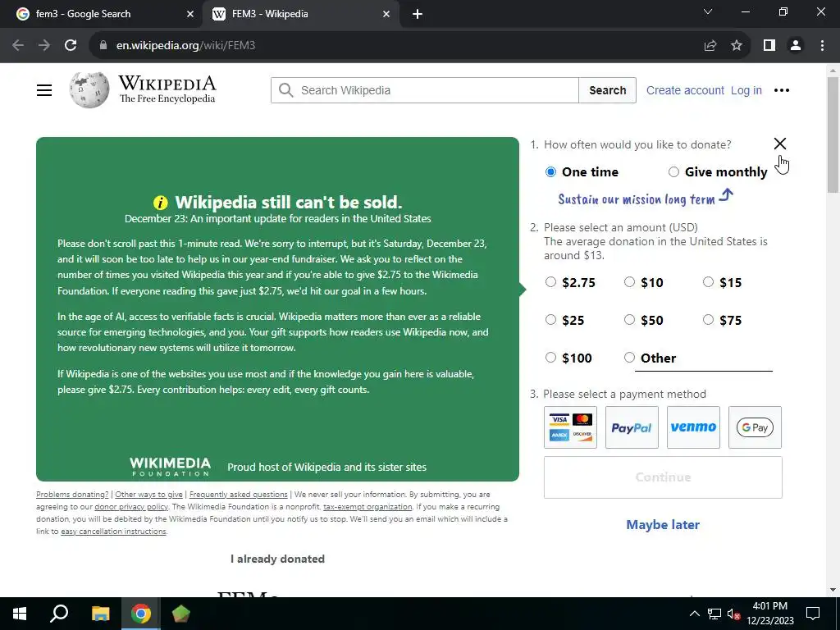Go back with the browser back arrow
This screenshot has width=840, height=630.
pos(18,46)
